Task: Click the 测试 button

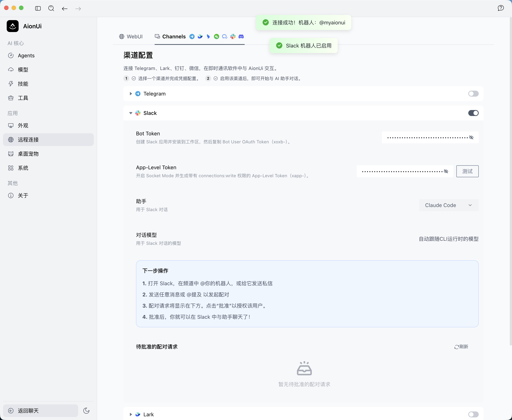Action: tap(467, 171)
